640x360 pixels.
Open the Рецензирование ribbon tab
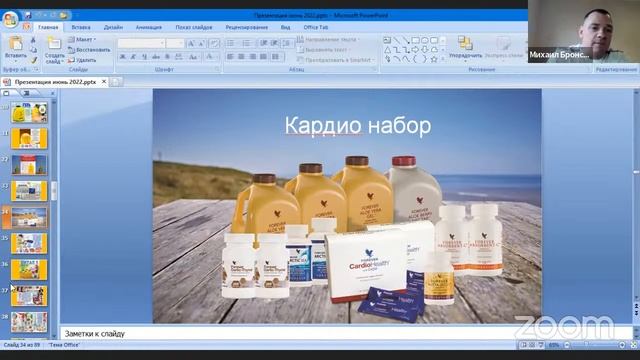pyautogui.click(x=247, y=27)
